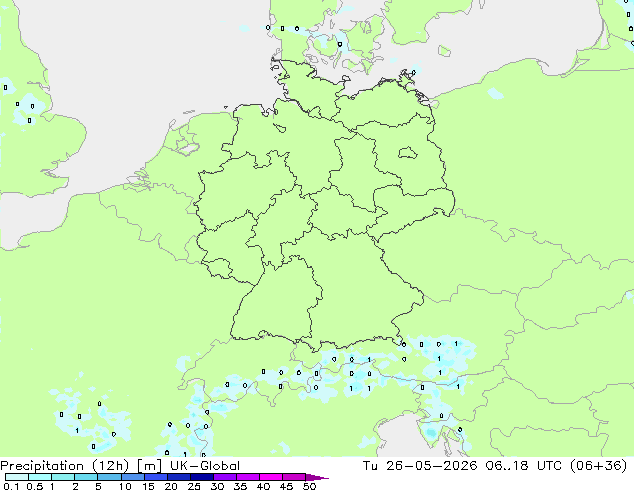The image size is (634, 490).
Task: Click the "Precipitation (12h)" title text
Action: (x=64, y=466)
